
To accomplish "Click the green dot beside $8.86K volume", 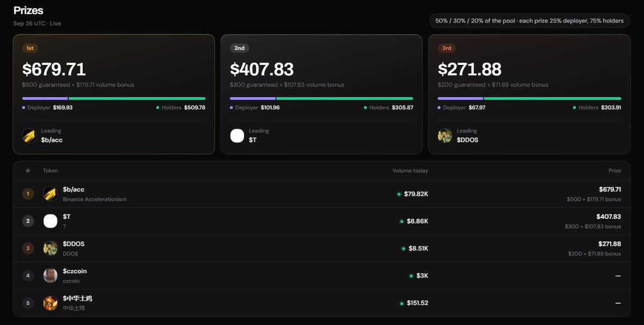I will 402,221.
